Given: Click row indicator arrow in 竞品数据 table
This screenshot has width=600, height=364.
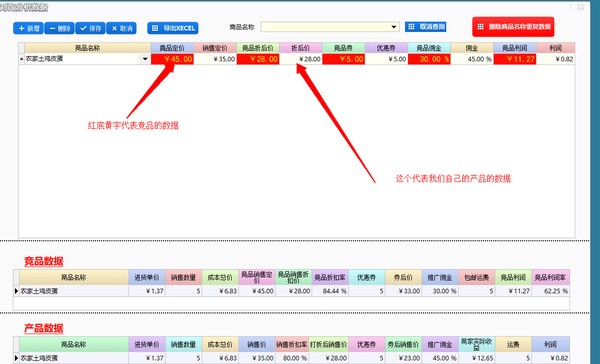Looking at the screenshot, I should pos(16,291).
